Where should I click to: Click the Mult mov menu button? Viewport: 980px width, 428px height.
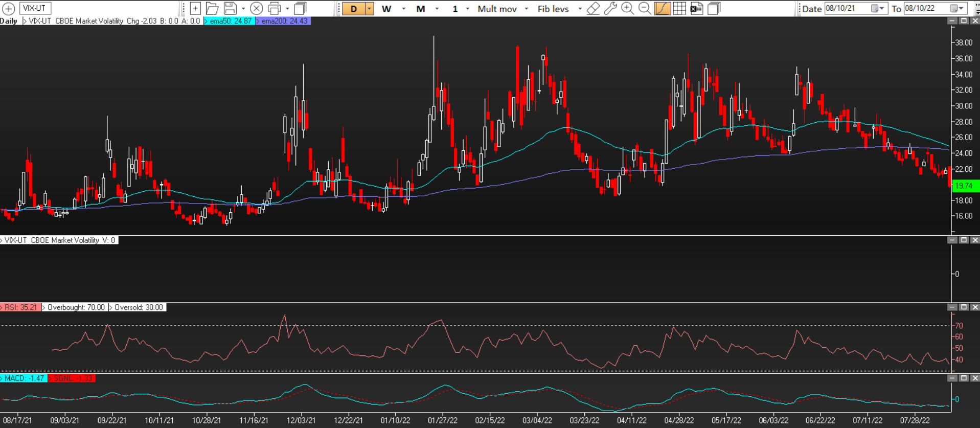[497, 9]
